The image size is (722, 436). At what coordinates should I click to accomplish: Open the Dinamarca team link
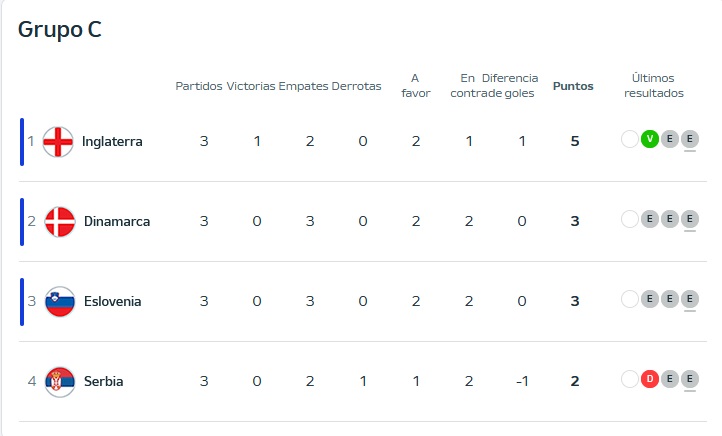(x=117, y=221)
